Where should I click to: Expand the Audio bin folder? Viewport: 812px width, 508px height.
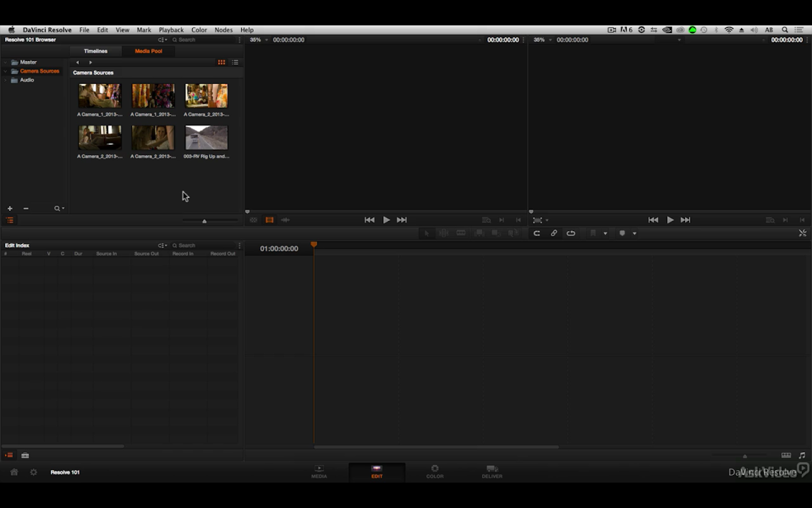click(x=6, y=80)
